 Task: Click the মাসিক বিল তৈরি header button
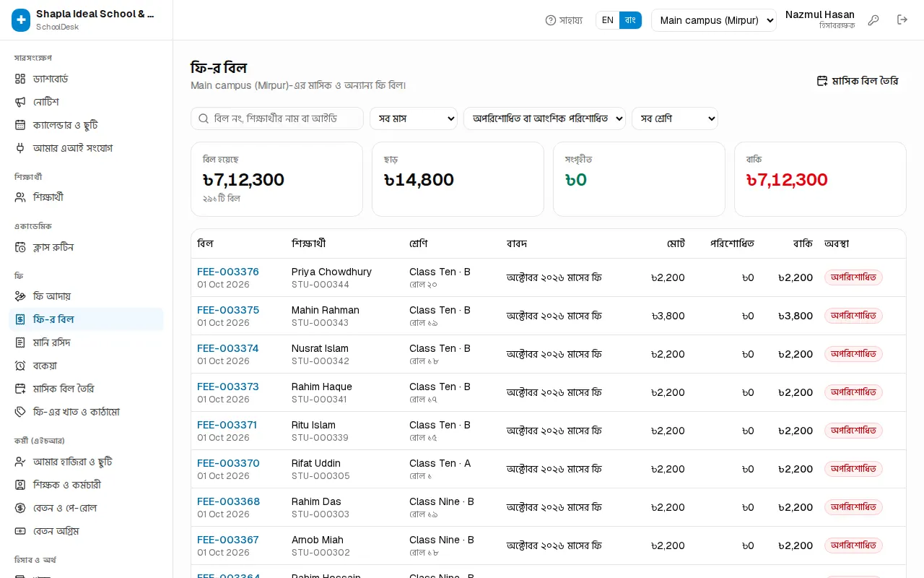tap(857, 81)
